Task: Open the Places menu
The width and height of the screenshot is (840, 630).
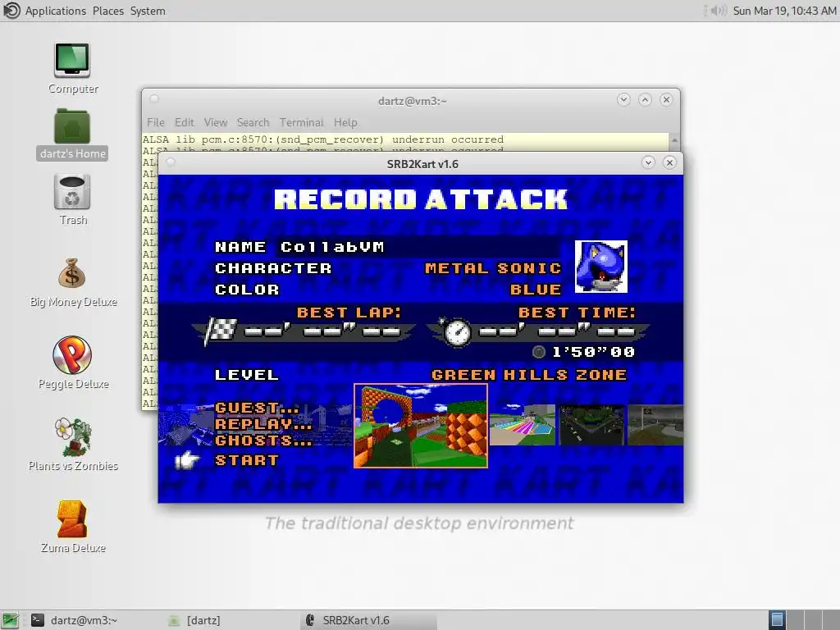Action: click(108, 11)
